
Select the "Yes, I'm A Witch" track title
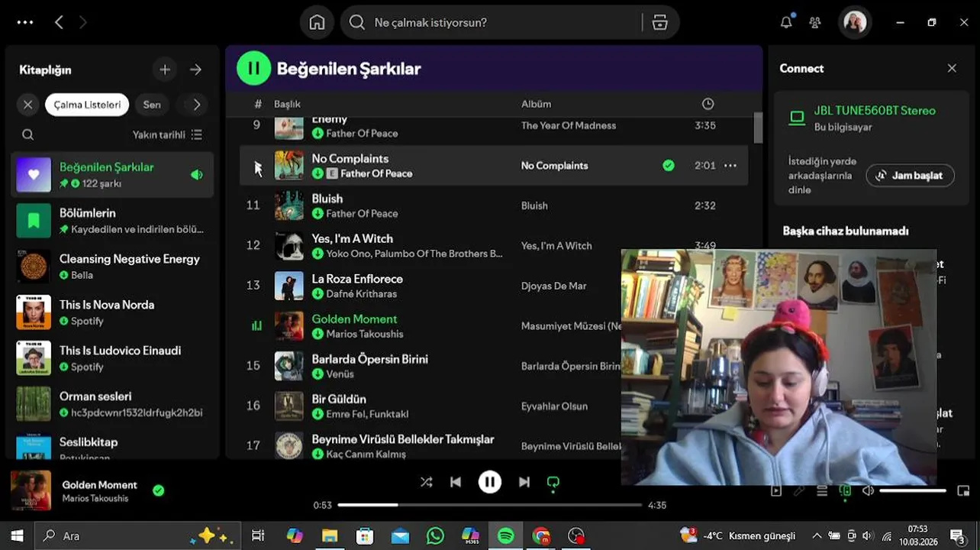click(x=352, y=238)
